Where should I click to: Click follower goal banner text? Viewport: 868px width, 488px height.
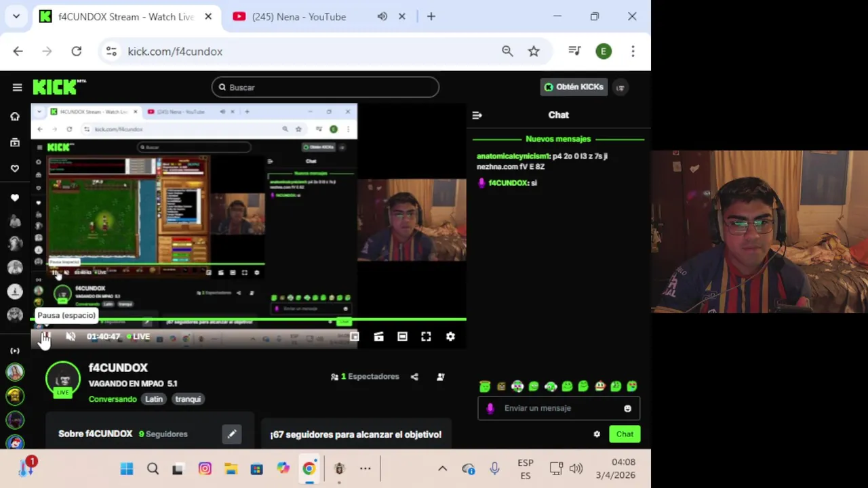click(x=356, y=434)
